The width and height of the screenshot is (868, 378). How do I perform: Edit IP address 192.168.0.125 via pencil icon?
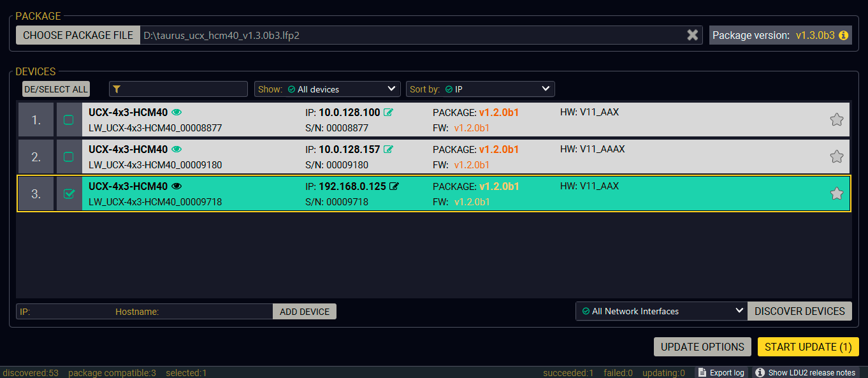[x=394, y=187]
